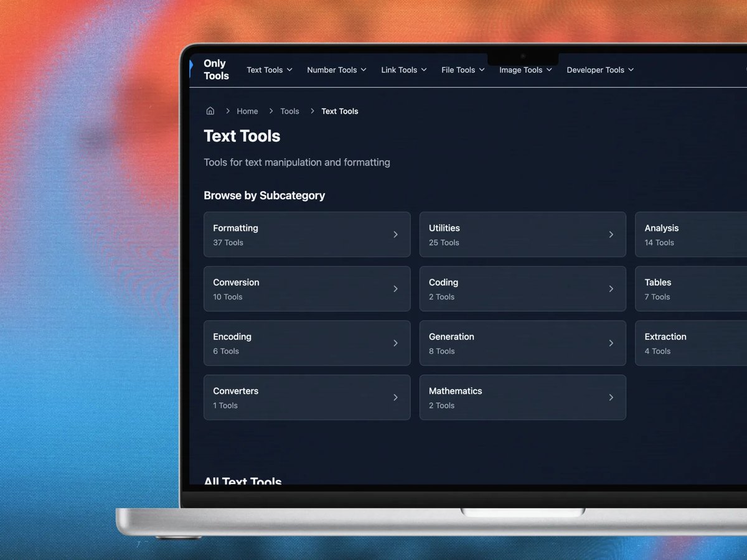Go to Home in the breadcrumb
747x560 pixels.
(247, 111)
